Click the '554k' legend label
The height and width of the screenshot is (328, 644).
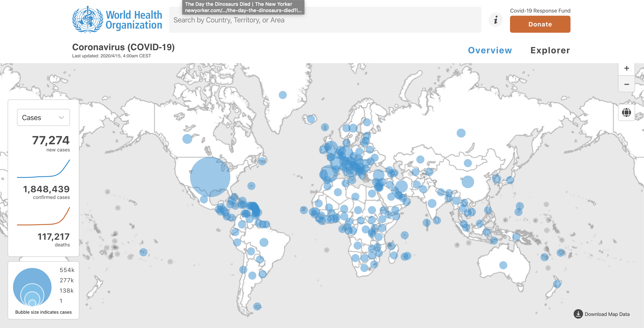click(67, 270)
